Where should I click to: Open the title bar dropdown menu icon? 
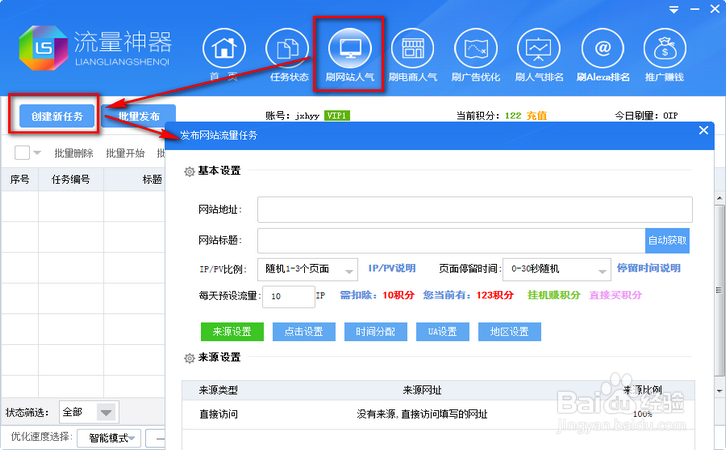674,9
